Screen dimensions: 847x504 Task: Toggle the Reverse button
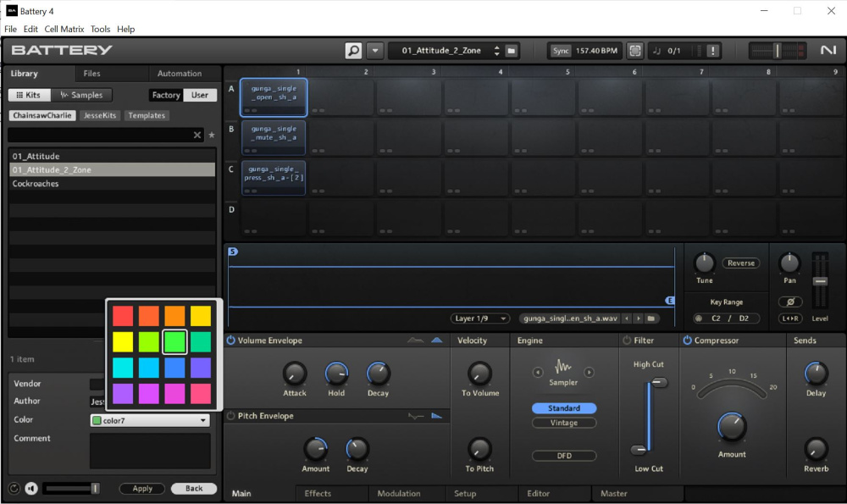740,263
